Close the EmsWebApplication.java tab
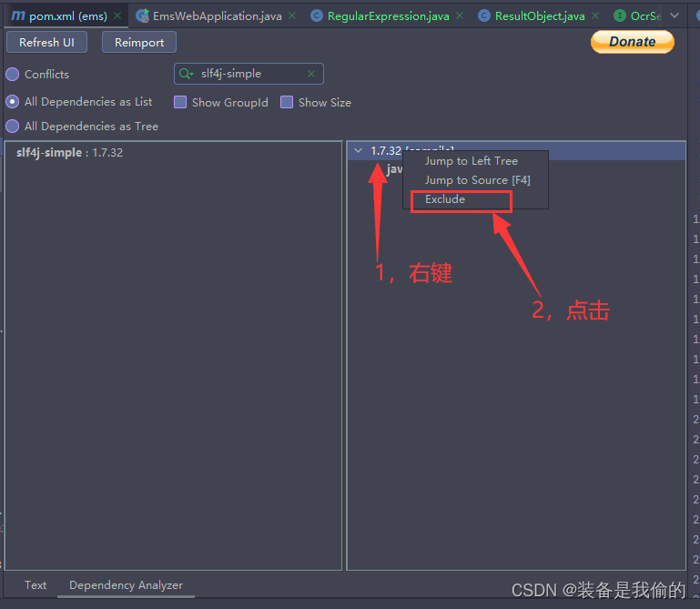700x609 pixels. (x=292, y=15)
